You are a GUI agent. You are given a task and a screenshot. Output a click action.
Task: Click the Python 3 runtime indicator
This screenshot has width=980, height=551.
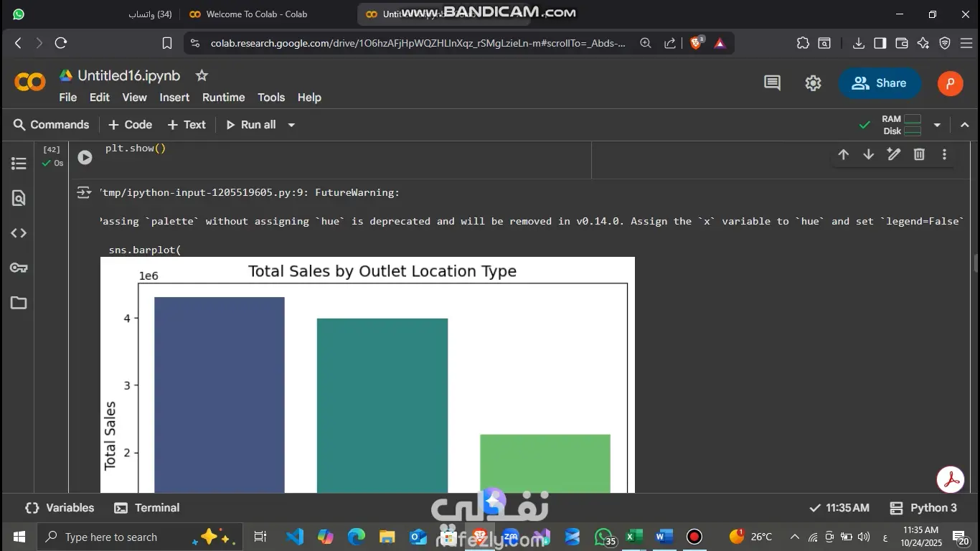[x=923, y=508]
